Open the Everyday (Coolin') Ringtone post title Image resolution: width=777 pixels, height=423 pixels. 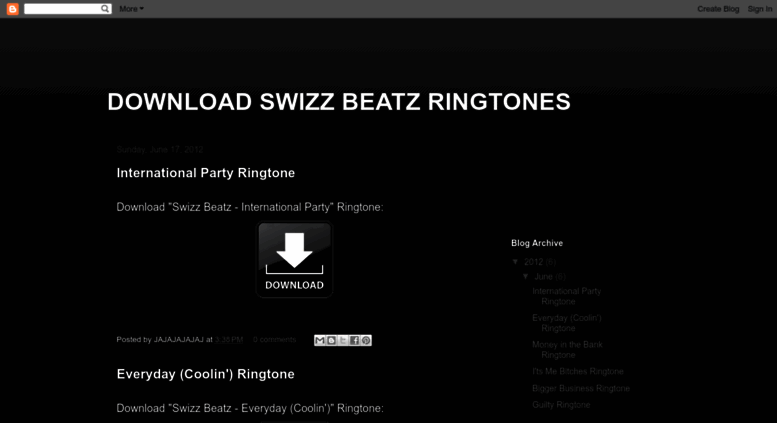coord(206,374)
